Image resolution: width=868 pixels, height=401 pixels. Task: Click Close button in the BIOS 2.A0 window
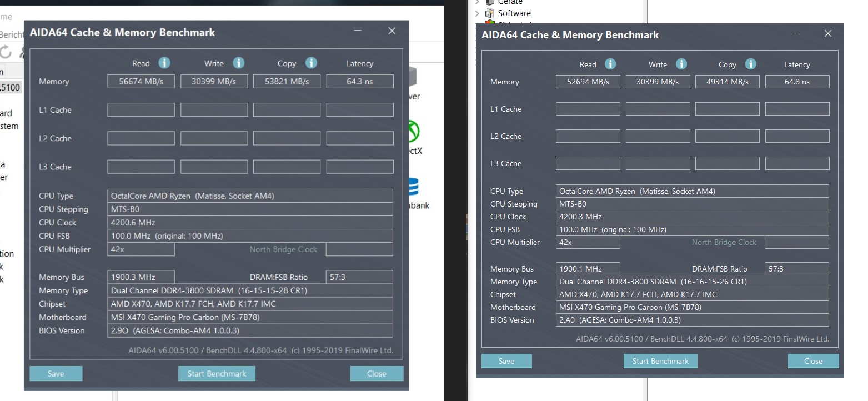(813, 361)
